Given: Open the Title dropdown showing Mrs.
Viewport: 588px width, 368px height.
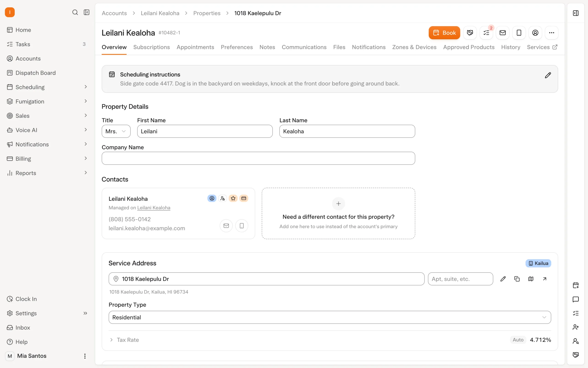Looking at the screenshot, I should point(116,131).
